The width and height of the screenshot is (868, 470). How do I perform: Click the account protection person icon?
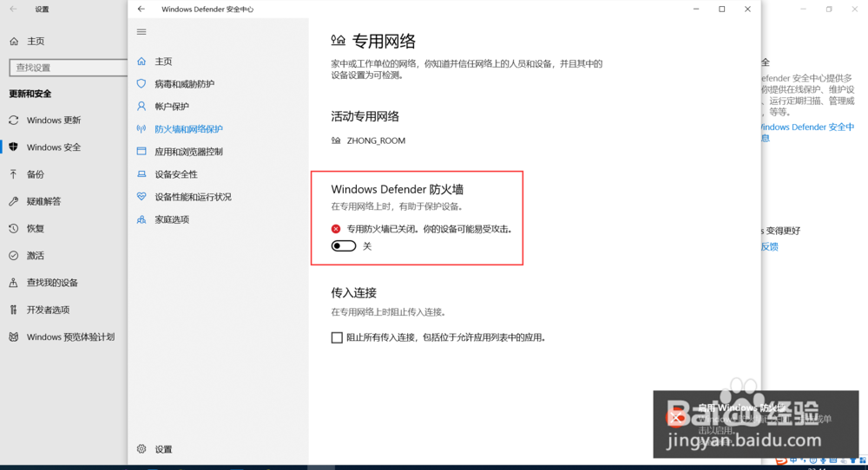141,106
